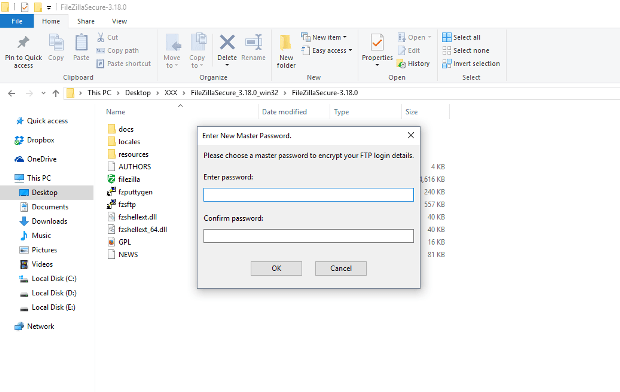Select the GPL file
The width and height of the screenshot is (620, 392).
[x=119, y=242]
